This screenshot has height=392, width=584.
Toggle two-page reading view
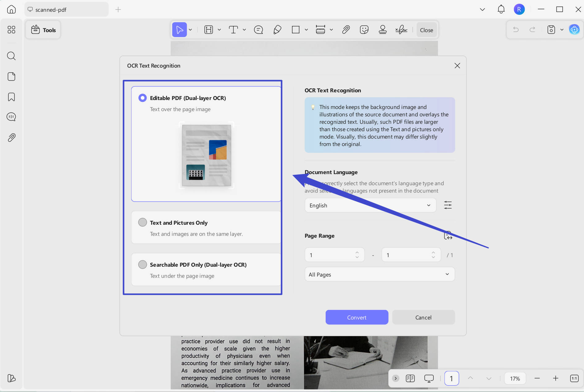tap(410, 378)
